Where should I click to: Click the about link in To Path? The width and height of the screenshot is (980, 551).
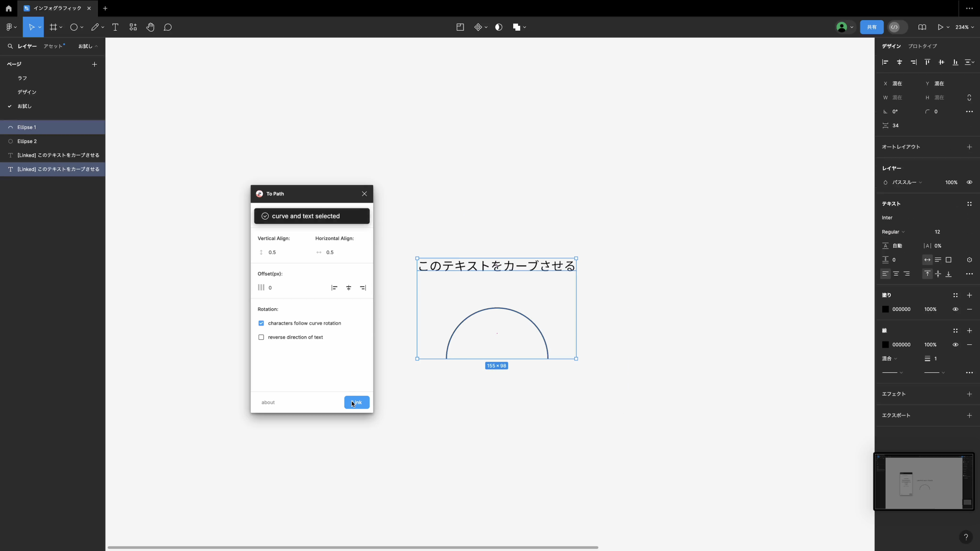(x=268, y=402)
